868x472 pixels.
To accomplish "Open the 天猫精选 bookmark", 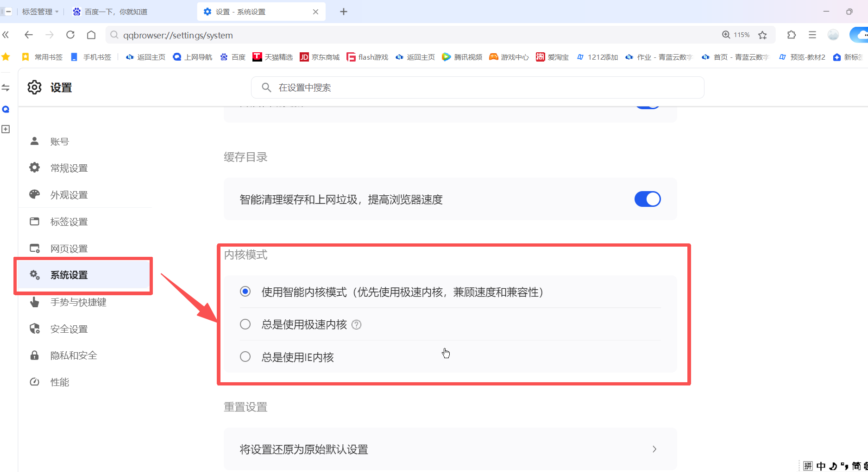I will pyautogui.click(x=273, y=56).
